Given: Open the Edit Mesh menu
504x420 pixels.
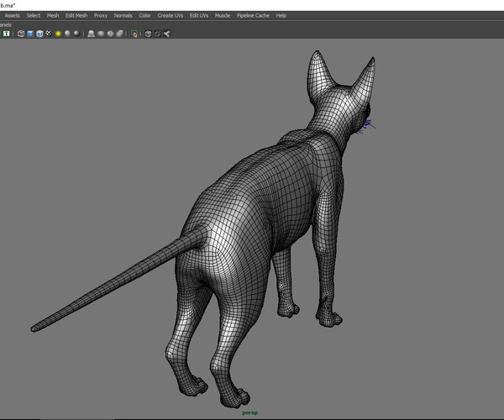Looking at the screenshot, I should 76,15.
